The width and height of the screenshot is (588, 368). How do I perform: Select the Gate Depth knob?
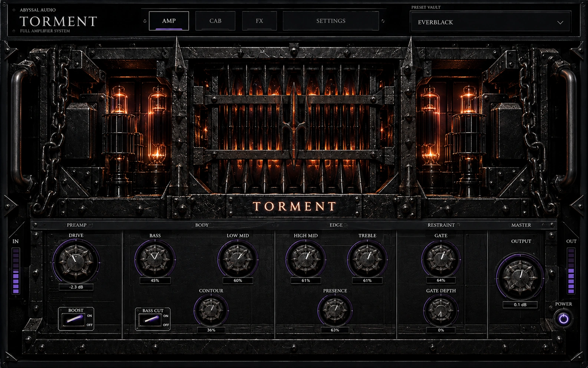pos(441,310)
